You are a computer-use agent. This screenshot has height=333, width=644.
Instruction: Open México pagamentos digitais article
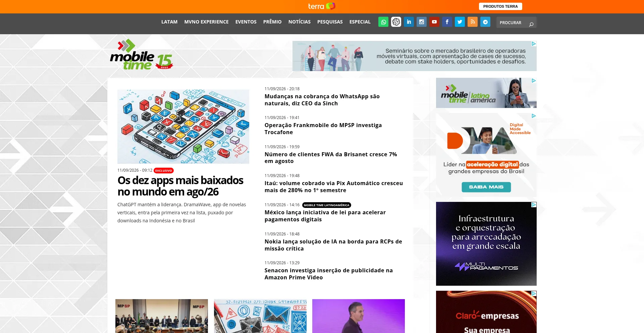click(325, 216)
